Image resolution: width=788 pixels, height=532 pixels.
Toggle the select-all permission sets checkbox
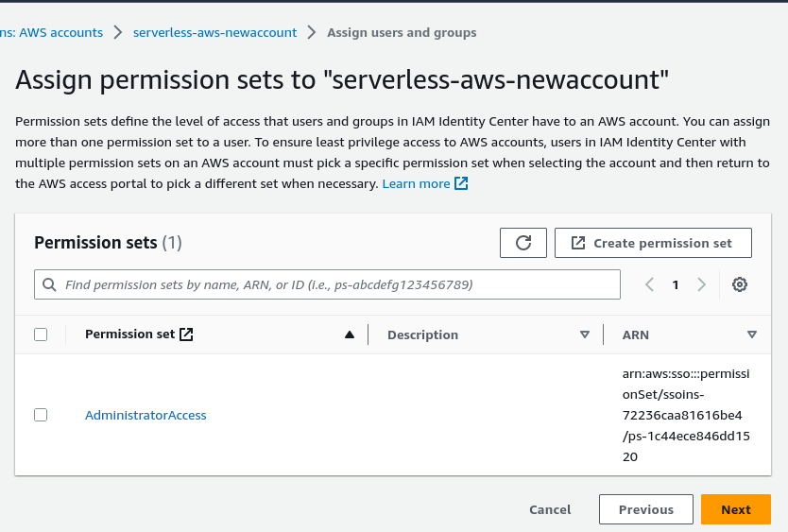[x=41, y=335]
